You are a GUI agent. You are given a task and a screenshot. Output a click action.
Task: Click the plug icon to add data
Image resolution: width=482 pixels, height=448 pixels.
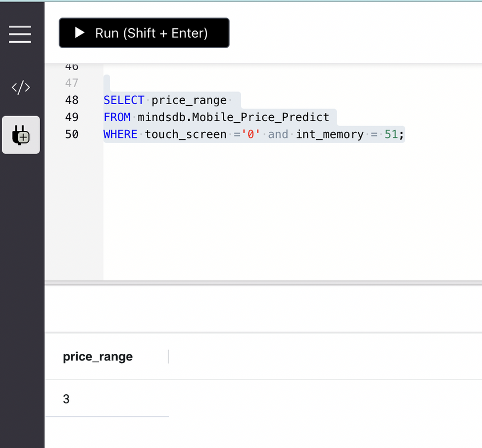pyautogui.click(x=21, y=135)
